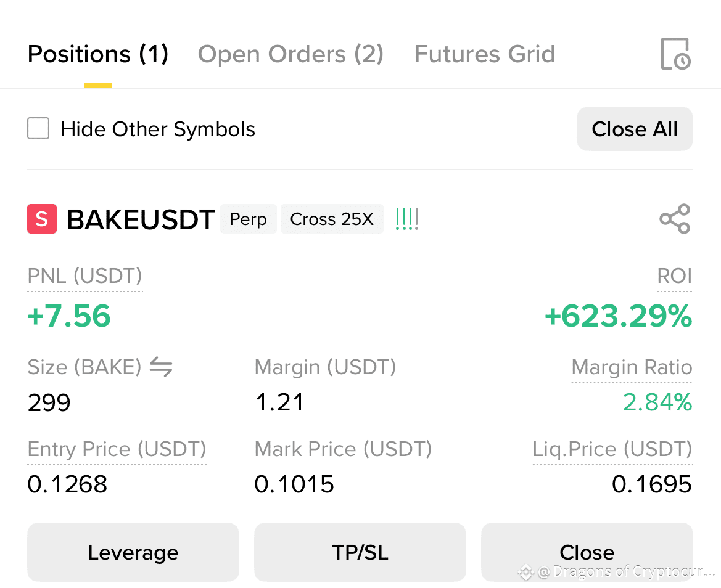
Task: Switch to the Futures Grid tab
Action: pyautogui.click(x=485, y=54)
